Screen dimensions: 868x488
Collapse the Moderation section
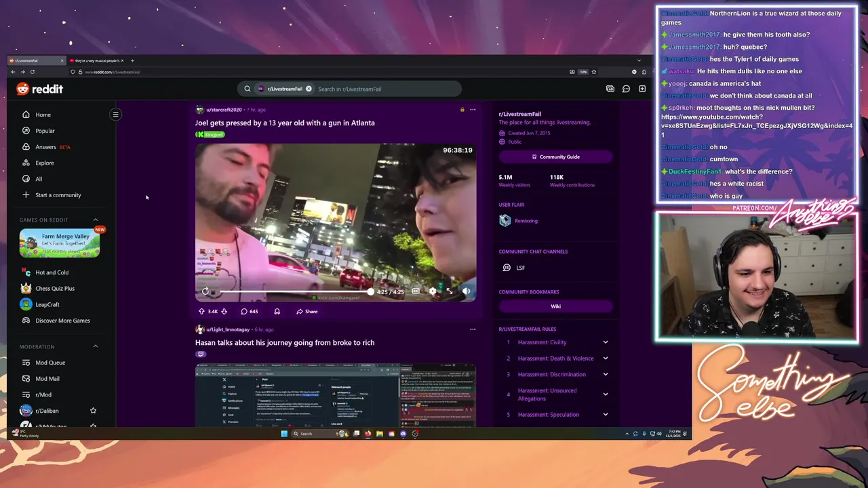tap(96, 346)
